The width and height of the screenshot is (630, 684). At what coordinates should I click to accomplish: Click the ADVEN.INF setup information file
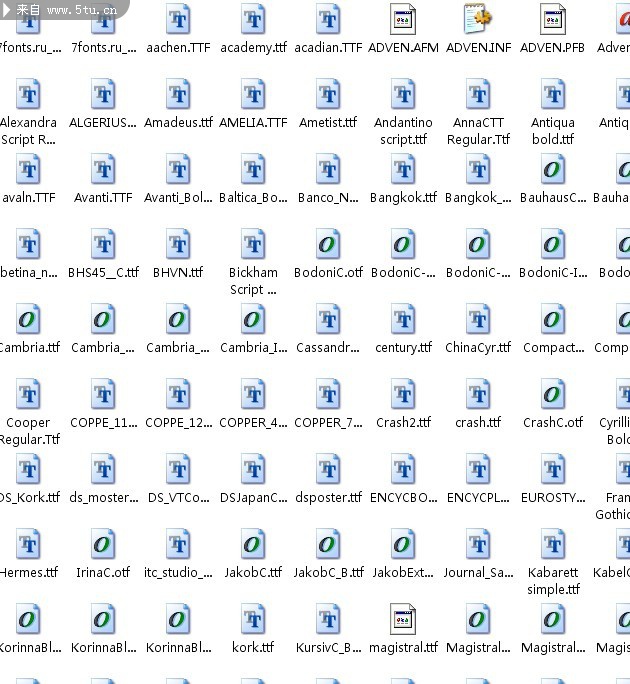478,20
